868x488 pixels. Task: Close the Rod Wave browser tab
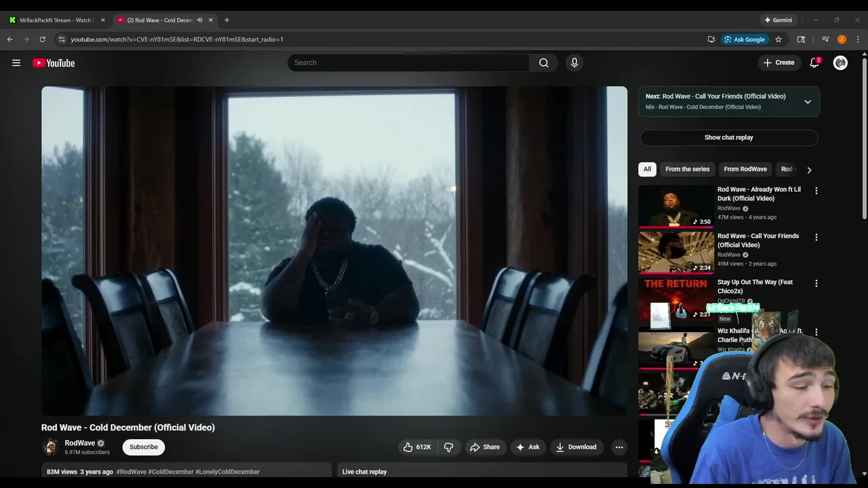tap(210, 20)
